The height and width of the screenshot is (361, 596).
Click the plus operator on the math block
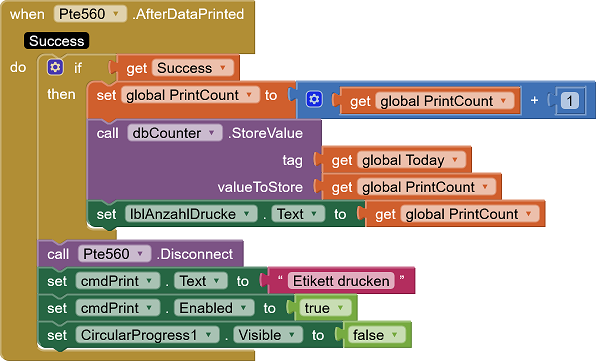point(534,100)
